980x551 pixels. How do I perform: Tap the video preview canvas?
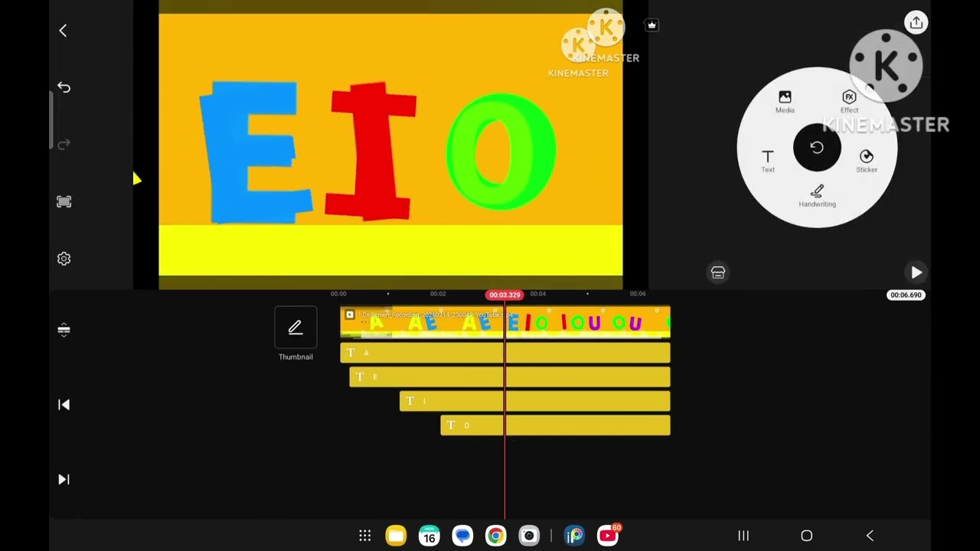(390, 145)
